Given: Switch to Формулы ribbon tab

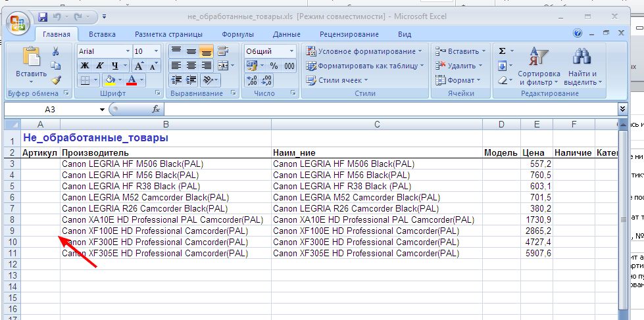Looking at the screenshot, I should (x=238, y=34).
